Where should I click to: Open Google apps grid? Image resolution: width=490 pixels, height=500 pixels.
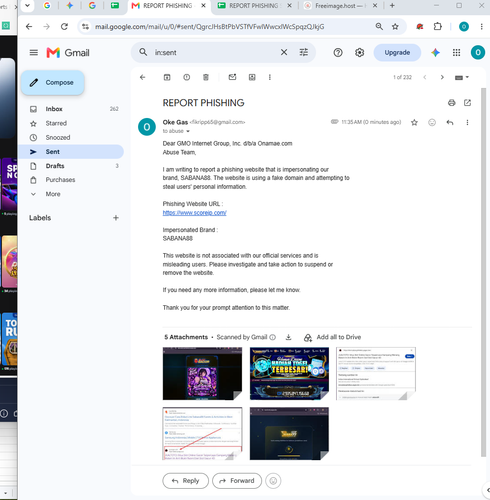coord(456,52)
